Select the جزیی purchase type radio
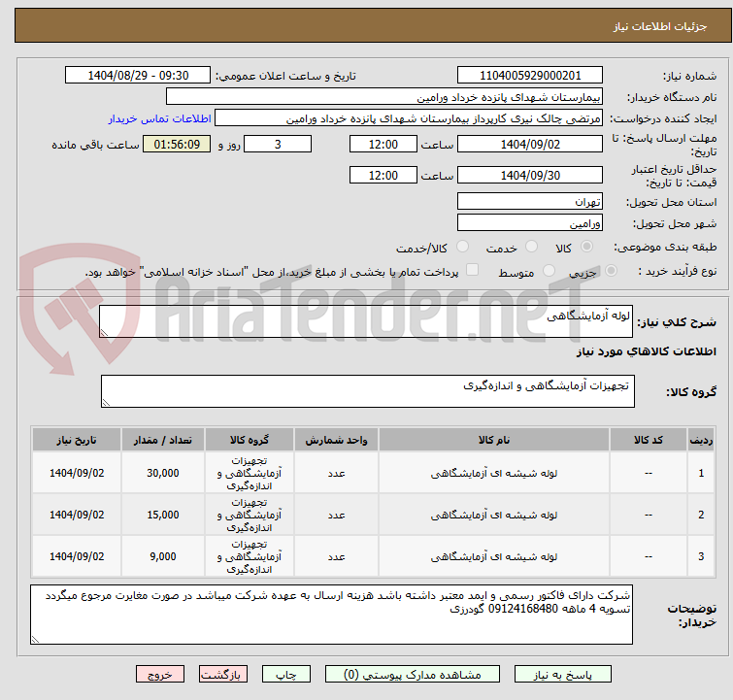Viewport: 733px width, 700px height. coord(611,271)
